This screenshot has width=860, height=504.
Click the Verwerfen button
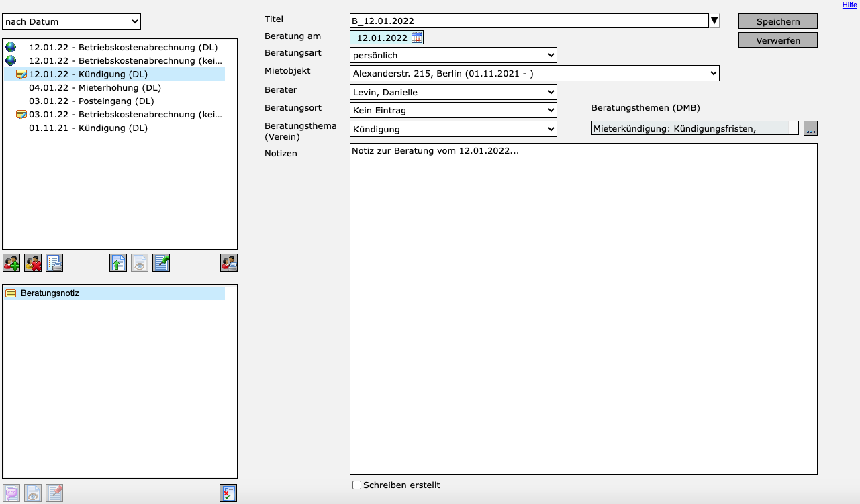778,40
